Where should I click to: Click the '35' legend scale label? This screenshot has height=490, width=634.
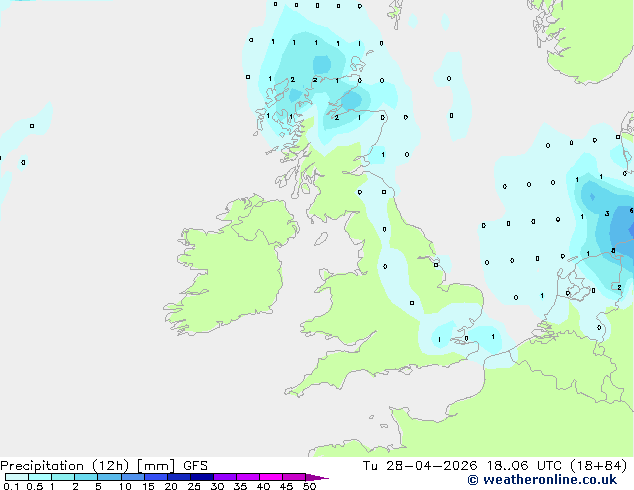click(240, 486)
